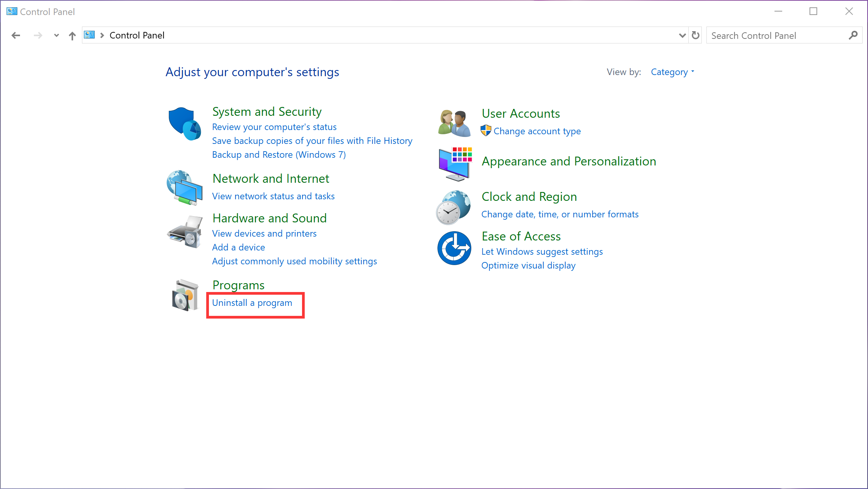Go up one level with up arrow
The width and height of the screenshot is (868, 489).
click(x=72, y=36)
